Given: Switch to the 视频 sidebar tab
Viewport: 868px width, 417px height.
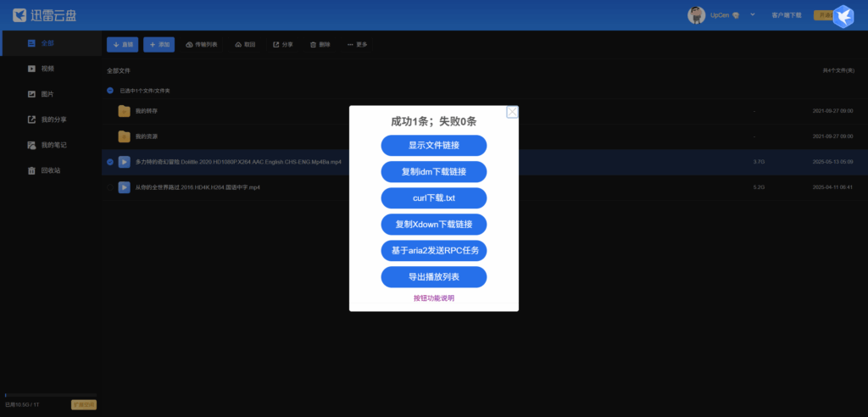Looking at the screenshot, I should click(x=47, y=69).
